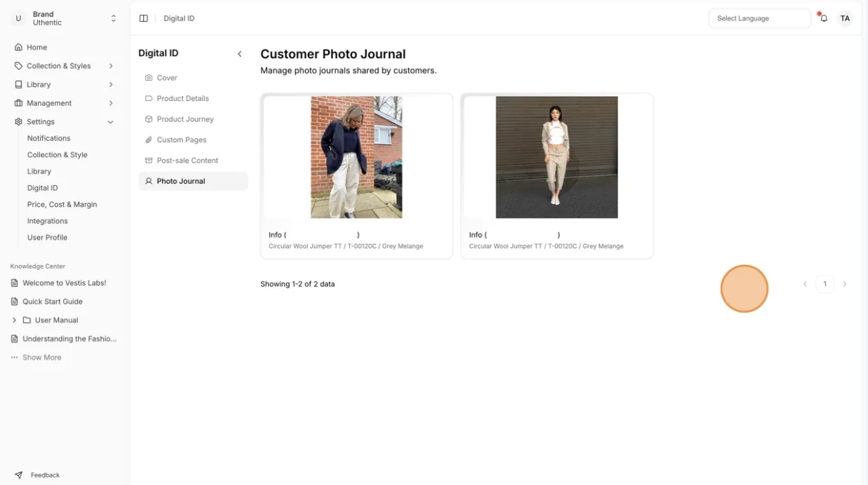Click the U brand avatar
Viewport: 868px width, 485px height.
[x=18, y=18]
